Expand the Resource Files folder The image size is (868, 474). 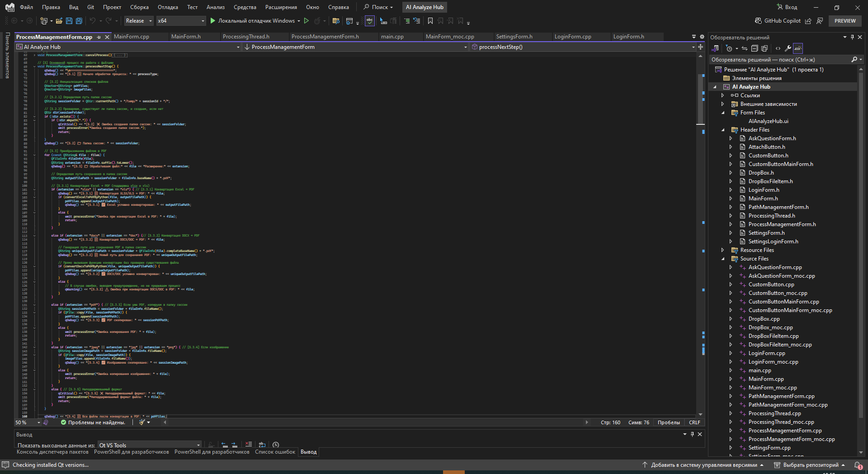point(722,250)
